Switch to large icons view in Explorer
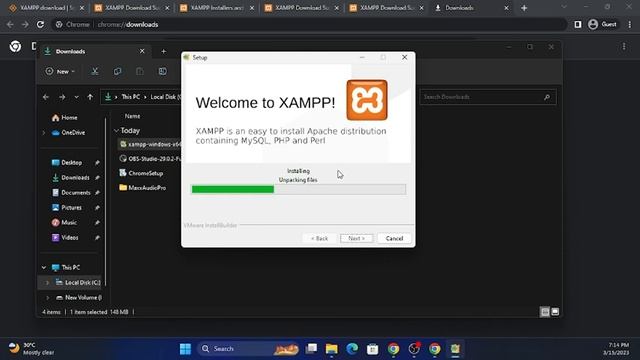Screen dimensions: 640x360 point(555,312)
